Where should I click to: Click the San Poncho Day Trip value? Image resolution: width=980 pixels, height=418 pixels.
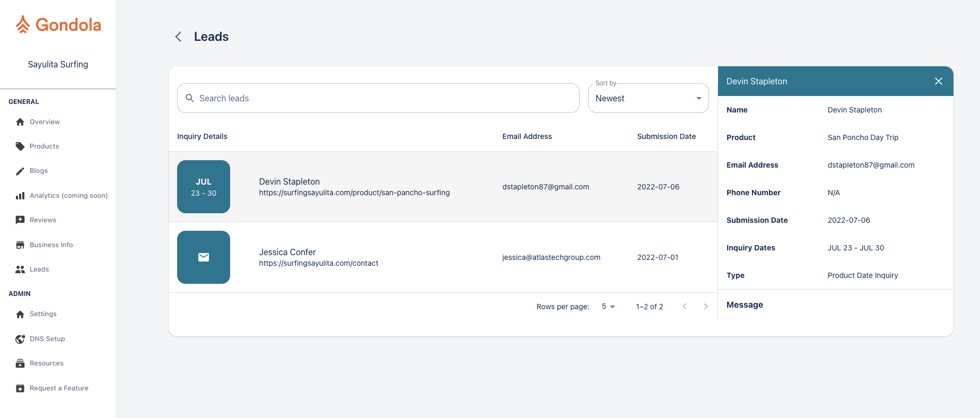point(863,137)
